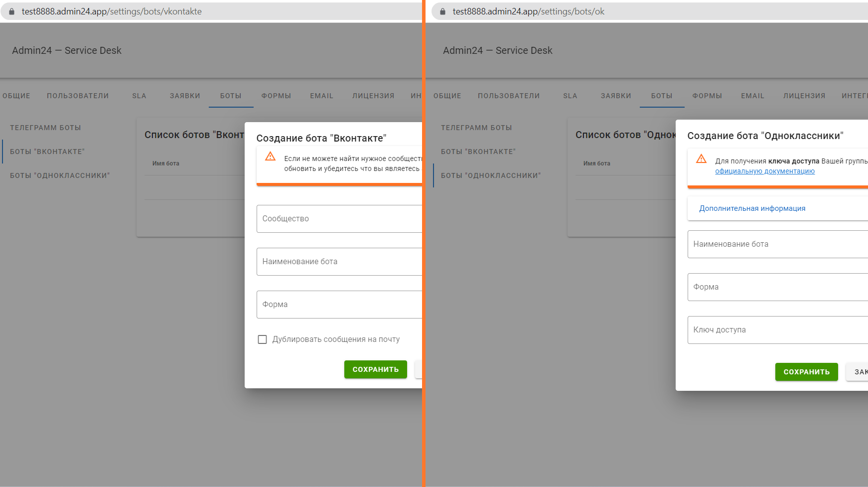Open ПОЛЬЗОВАТЕЛИ tab in the bots/ok window
868x487 pixels.
tap(509, 96)
